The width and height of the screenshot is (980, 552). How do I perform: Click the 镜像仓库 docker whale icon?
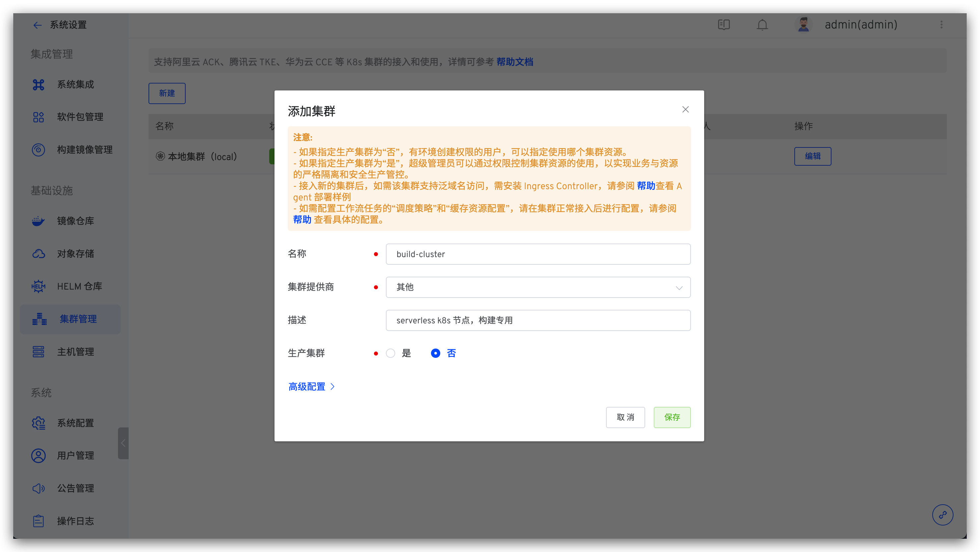38,221
